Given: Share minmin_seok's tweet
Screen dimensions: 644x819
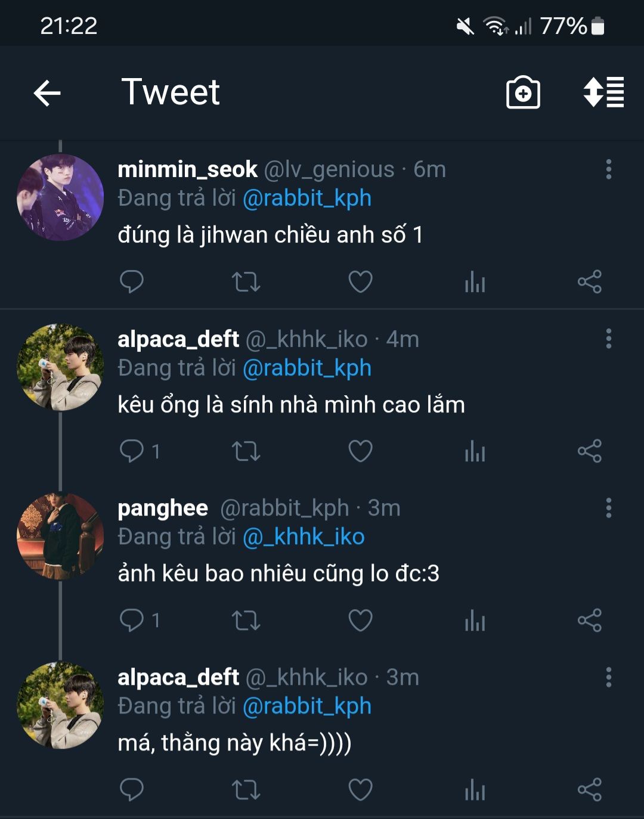Looking at the screenshot, I should [x=589, y=282].
